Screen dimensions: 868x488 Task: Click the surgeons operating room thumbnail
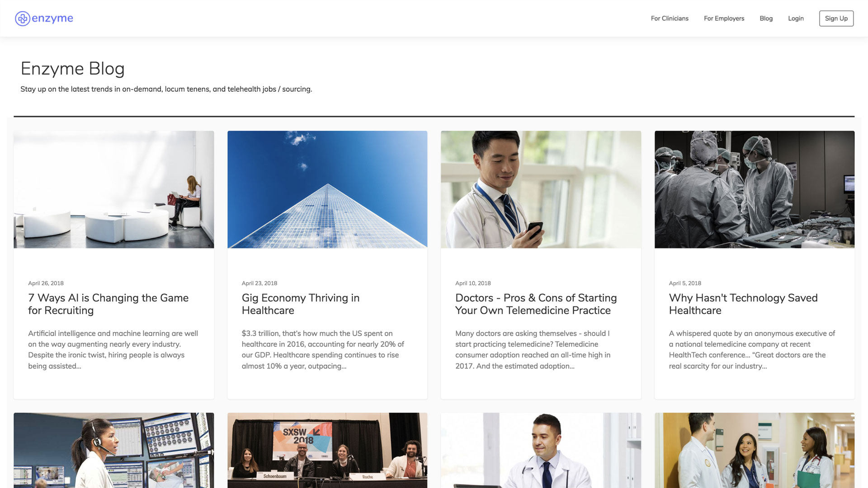click(x=755, y=189)
